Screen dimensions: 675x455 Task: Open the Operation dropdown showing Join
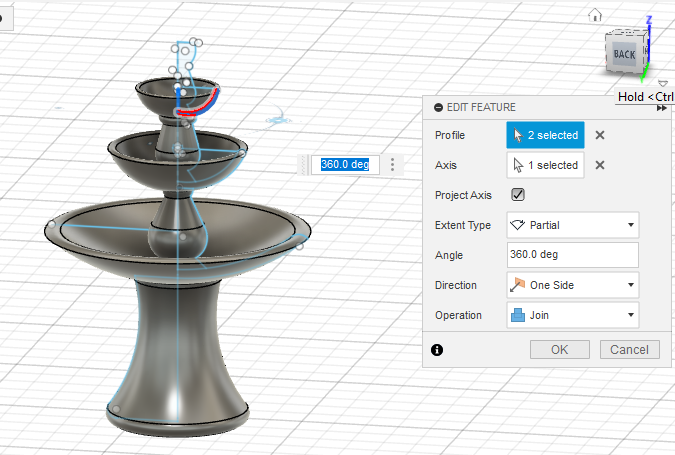pyautogui.click(x=573, y=315)
